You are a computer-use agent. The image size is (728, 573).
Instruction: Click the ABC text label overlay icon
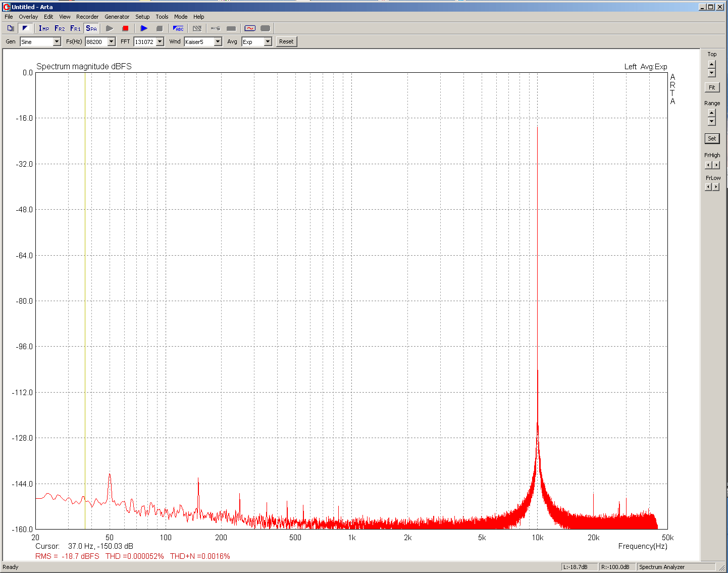click(178, 28)
